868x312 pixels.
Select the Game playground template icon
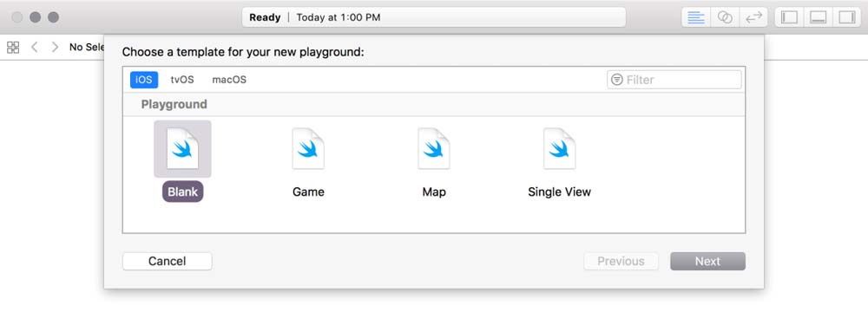(x=308, y=149)
